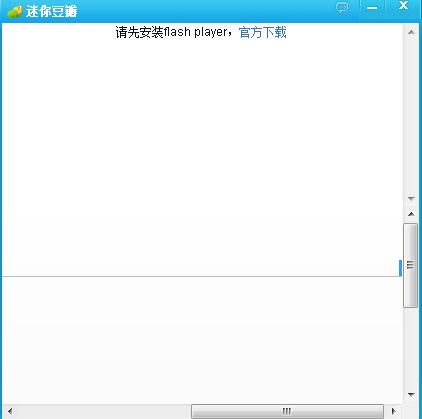Click bottom down arrow of lower vertical scrollbar
This screenshot has height=419, width=422.
point(411,395)
